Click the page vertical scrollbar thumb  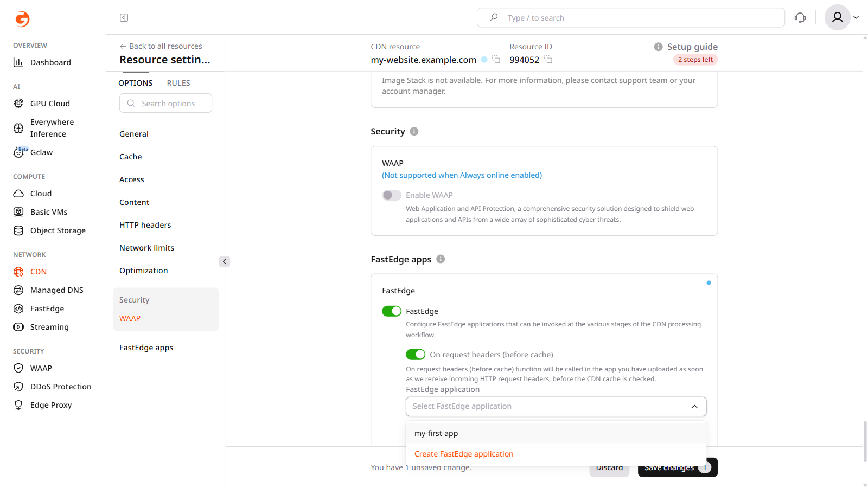[865, 442]
